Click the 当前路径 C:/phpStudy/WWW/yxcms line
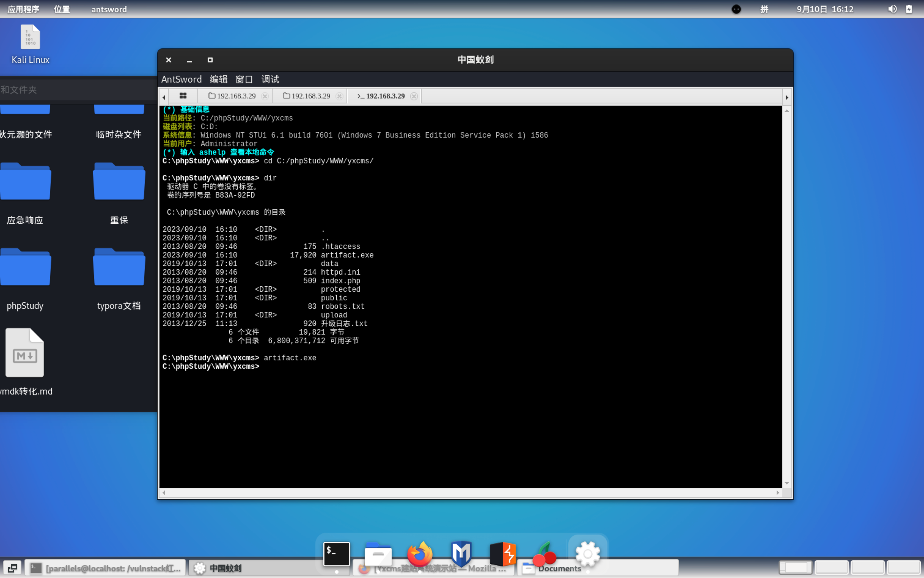 228,118
